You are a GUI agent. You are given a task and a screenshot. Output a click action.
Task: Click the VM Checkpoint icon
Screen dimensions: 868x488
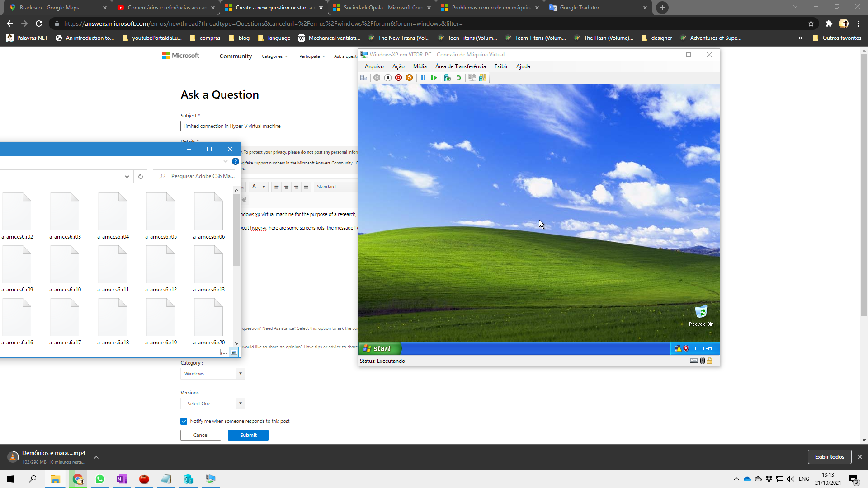[448, 78]
